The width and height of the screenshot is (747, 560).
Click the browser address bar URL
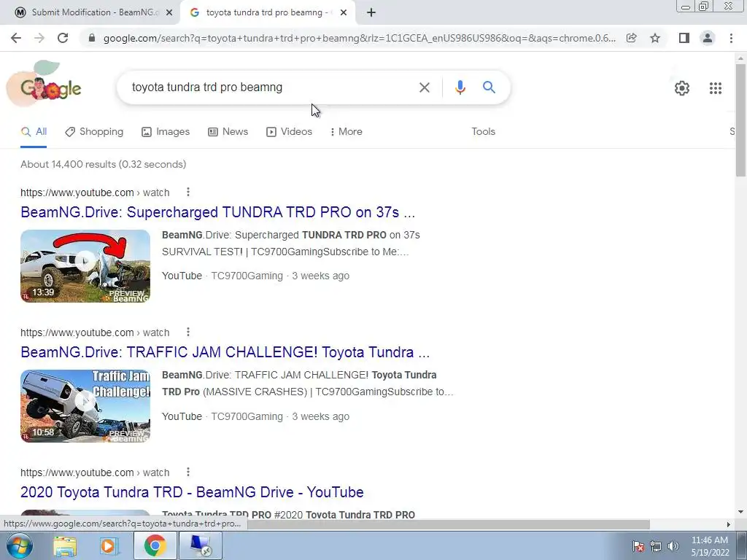click(359, 38)
